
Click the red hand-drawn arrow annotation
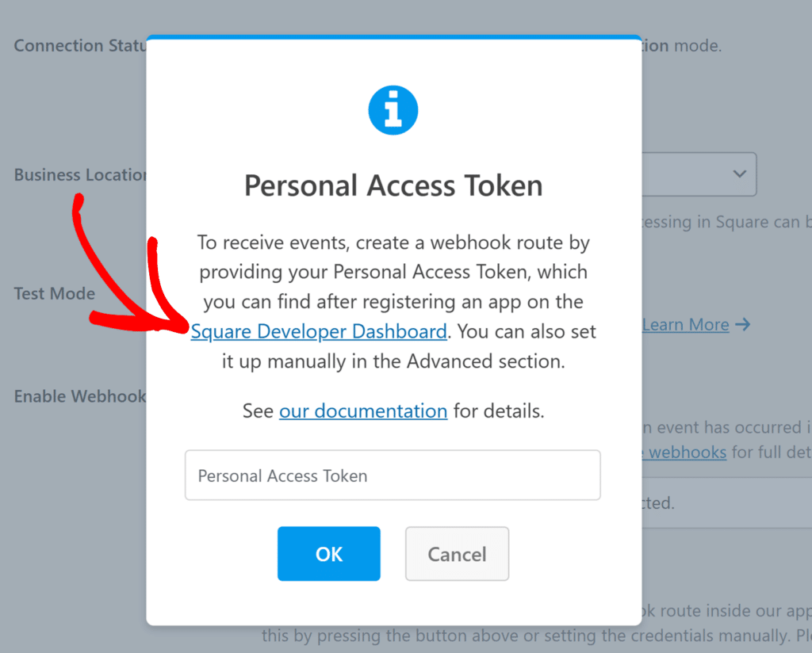coord(129,264)
